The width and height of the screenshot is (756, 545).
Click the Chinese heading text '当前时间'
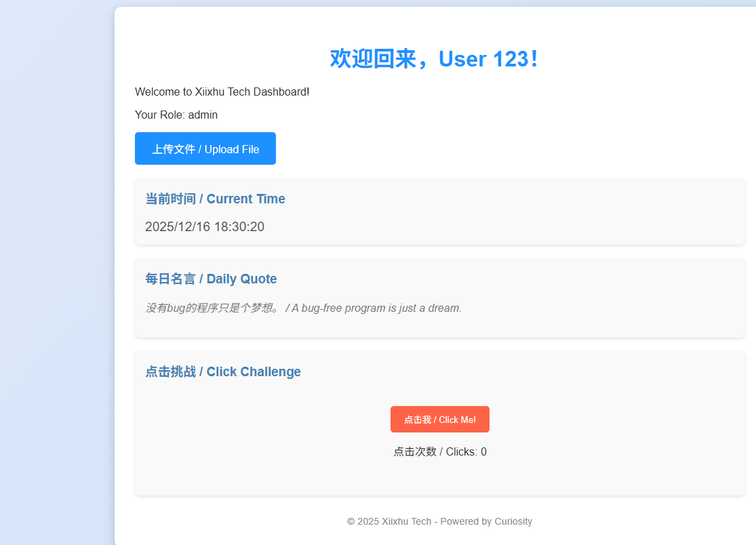[170, 199]
